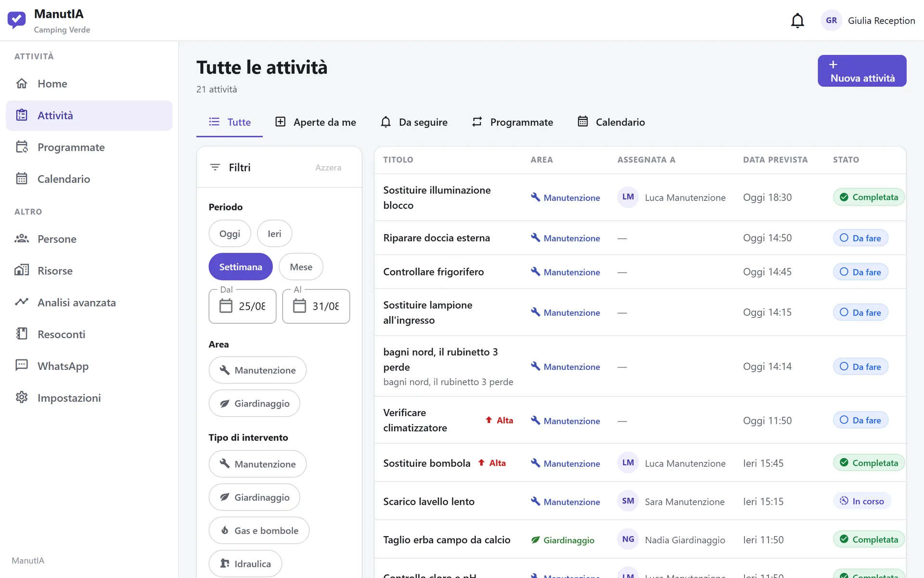Toggle Gas e bombole intervention chip
Screen dimensions: 924x578
point(259,530)
